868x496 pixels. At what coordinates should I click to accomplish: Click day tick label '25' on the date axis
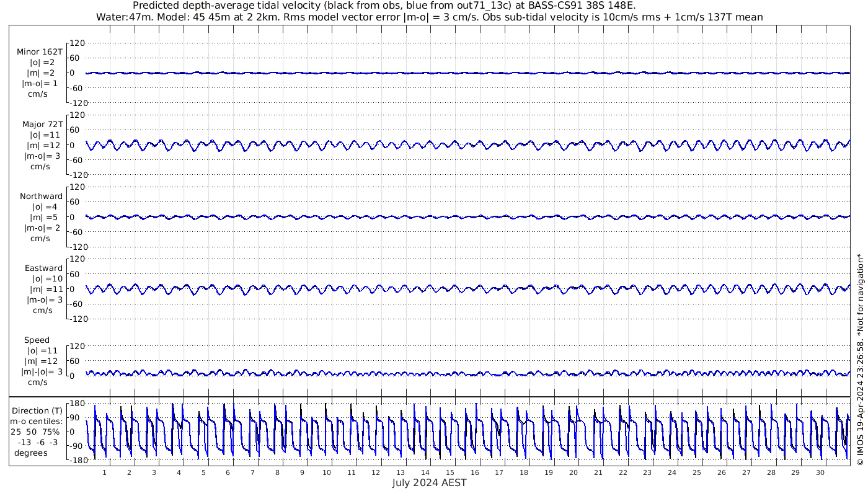(x=697, y=472)
